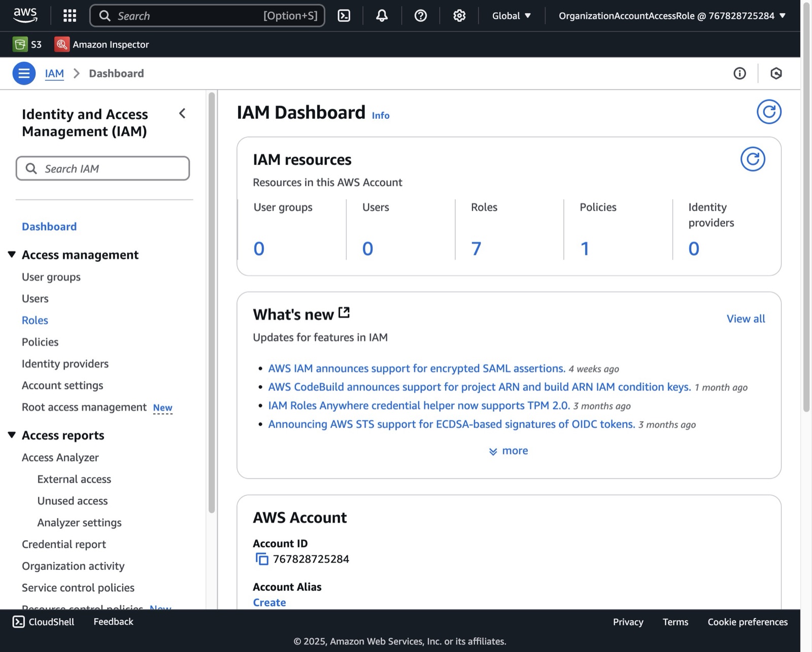Open the Global region dropdown
The image size is (812, 652).
(512, 16)
